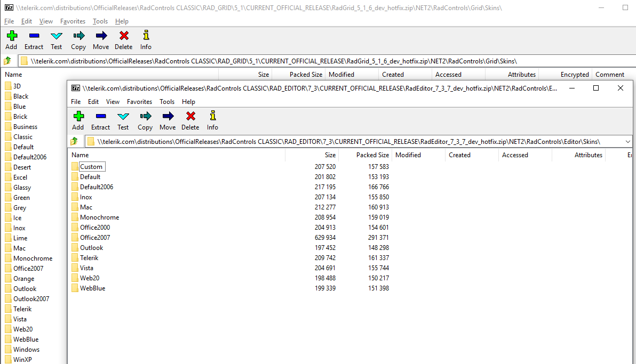The width and height of the screenshot is (636, 364).
Task: Sort by Name column in RadEditor window
Action: pyautogui.click(x=177, y=155)
